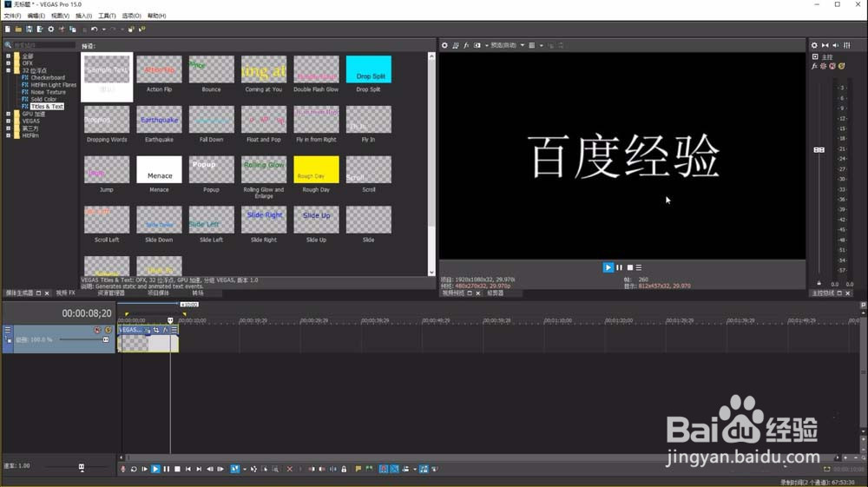Expand the GPU 加速 folder
868x487 pixels.
[x=9, y=114]
